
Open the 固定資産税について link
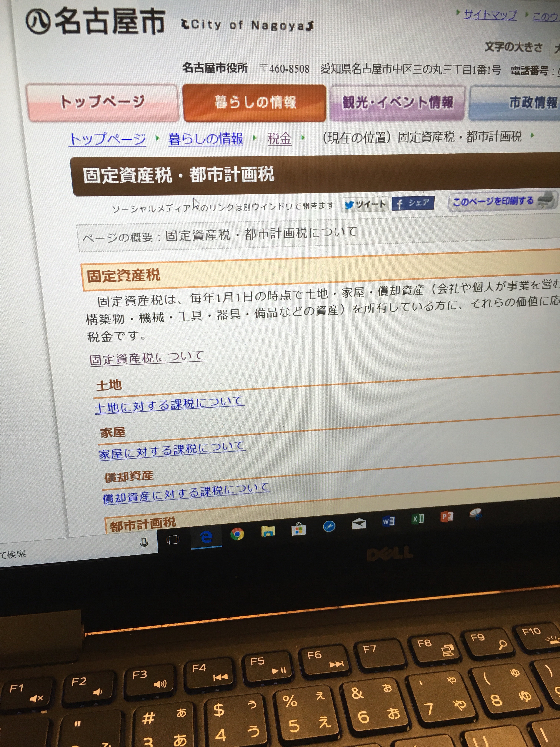(x=147, y=358)
